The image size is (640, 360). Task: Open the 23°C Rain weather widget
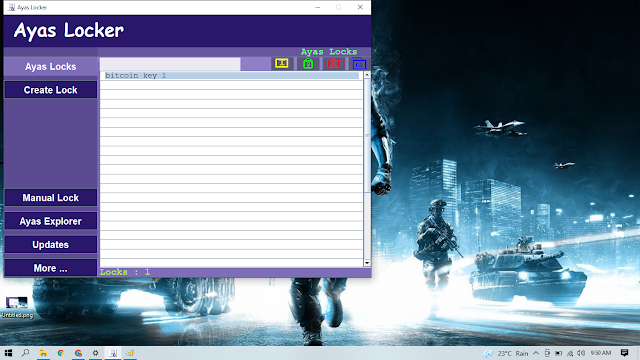tap(507, 353)
